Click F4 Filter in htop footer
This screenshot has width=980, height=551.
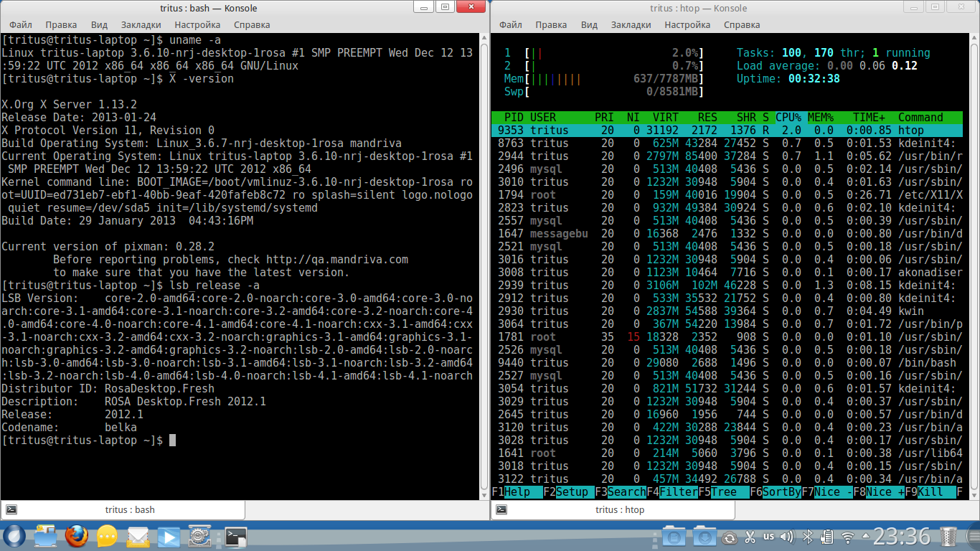[x=672, y=492]
